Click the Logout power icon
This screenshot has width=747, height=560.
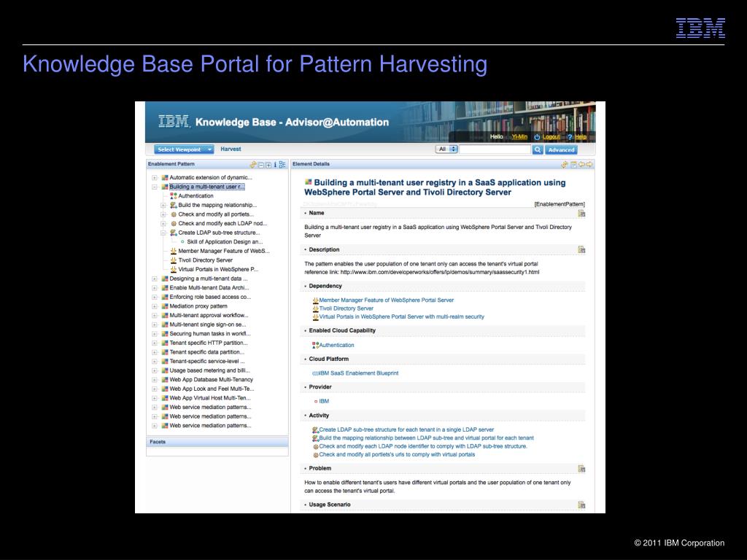coord(537,137)
